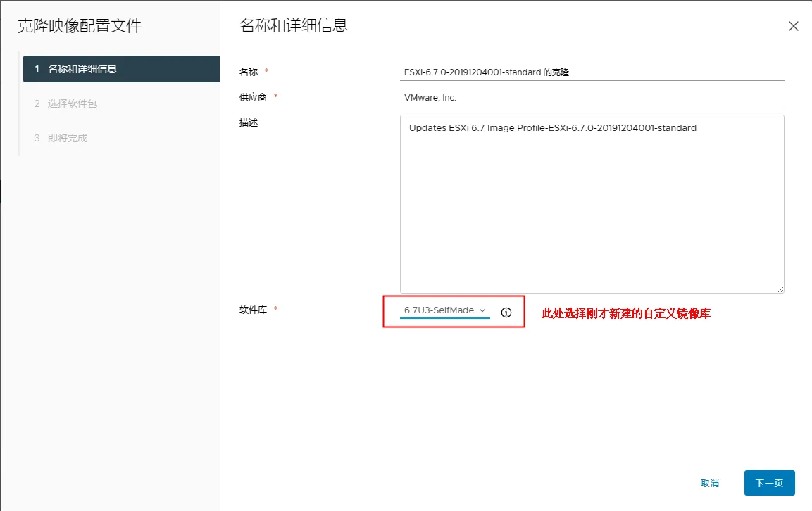
Task: Jump to step 3 即将完成
Action: (x=68, y=138)
